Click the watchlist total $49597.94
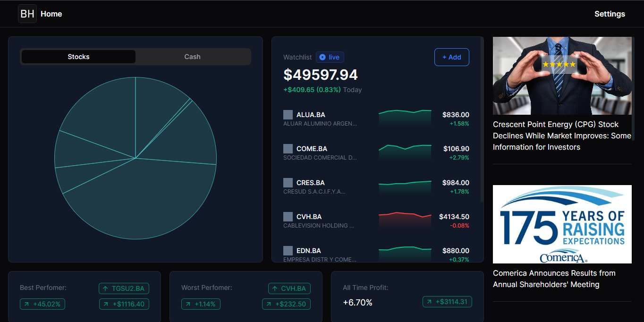Screen dimensions: 644x322 click(x=321, y=75)
